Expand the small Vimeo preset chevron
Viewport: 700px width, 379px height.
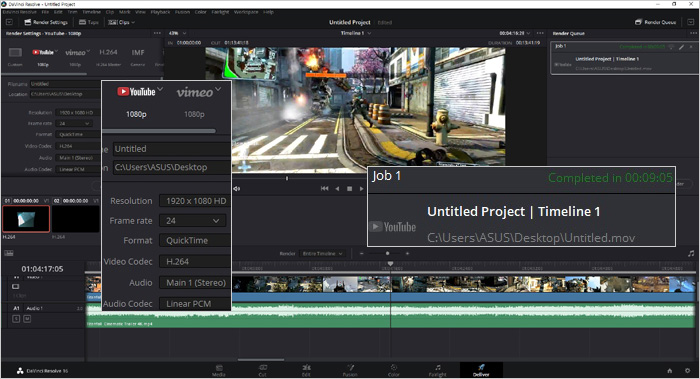pos(88,50)
